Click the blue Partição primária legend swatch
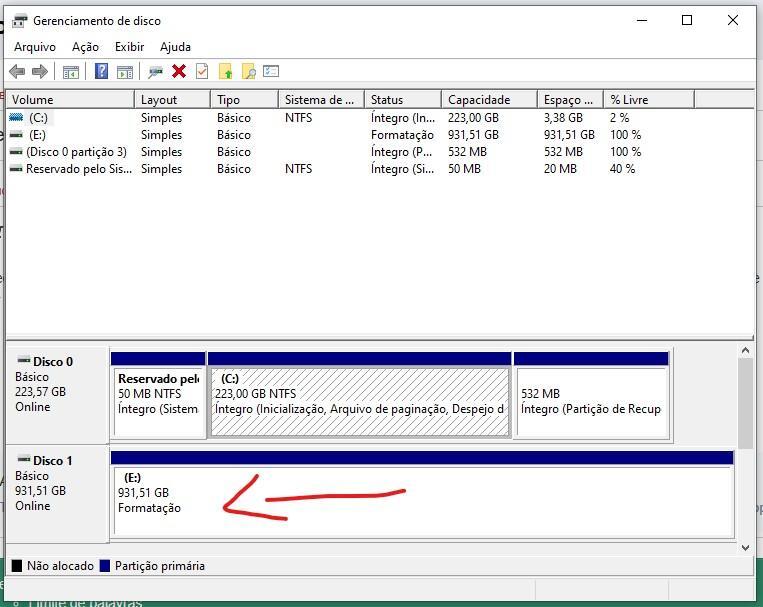This screenshot has height=607, width=763. (x=105, y=566)
